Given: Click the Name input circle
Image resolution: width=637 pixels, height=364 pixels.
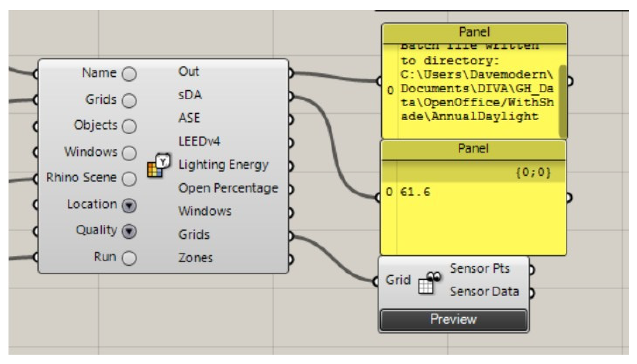Looking at the screenshot, I should point(125,73).
